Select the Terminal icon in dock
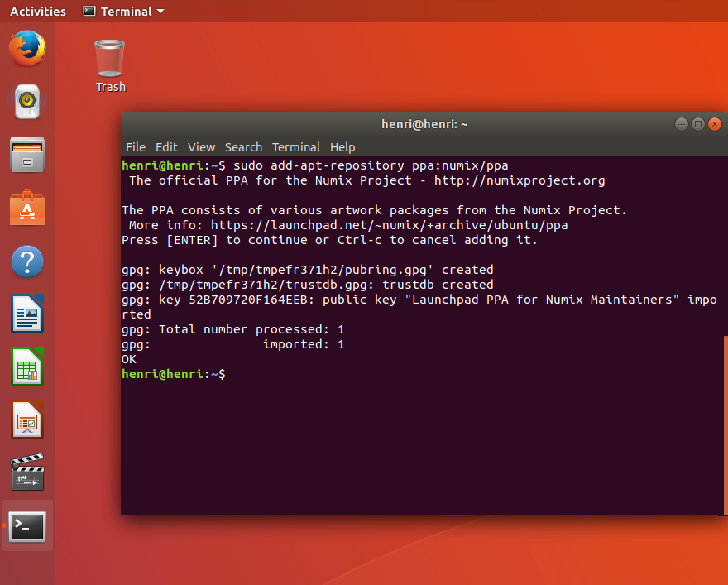Viewport: 728px width, 585px height. [27, 526]
